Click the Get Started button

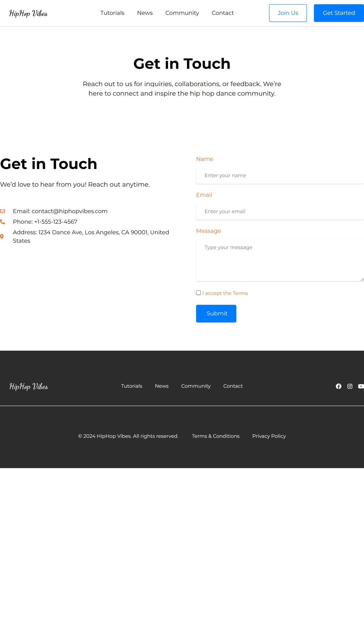point(339,13)
